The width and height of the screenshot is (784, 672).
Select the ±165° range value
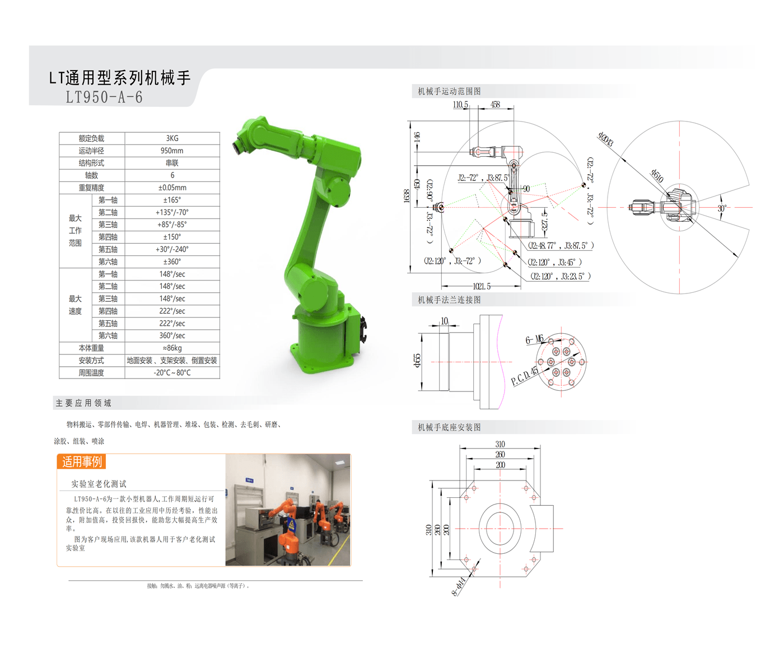coord(172,200)
